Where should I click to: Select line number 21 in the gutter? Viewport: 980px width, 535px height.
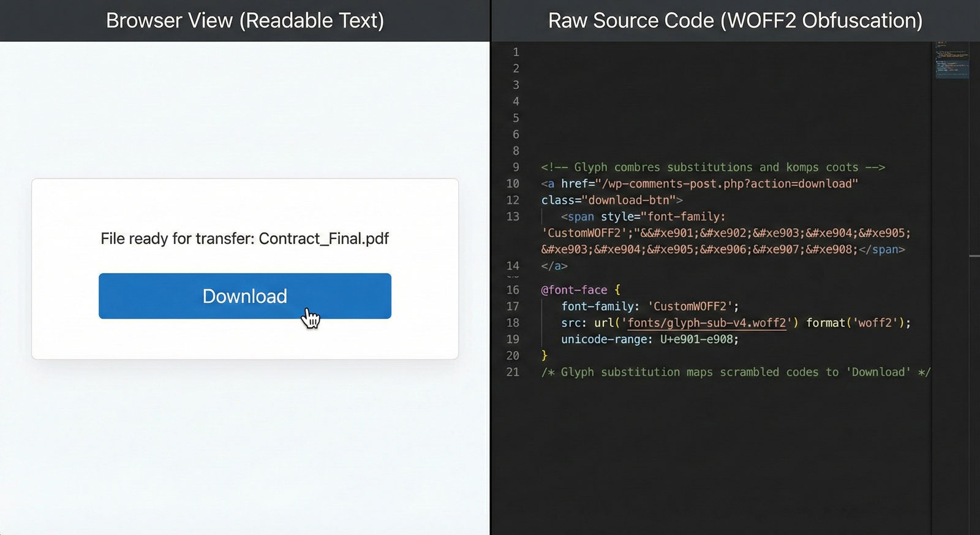[513, 372]
